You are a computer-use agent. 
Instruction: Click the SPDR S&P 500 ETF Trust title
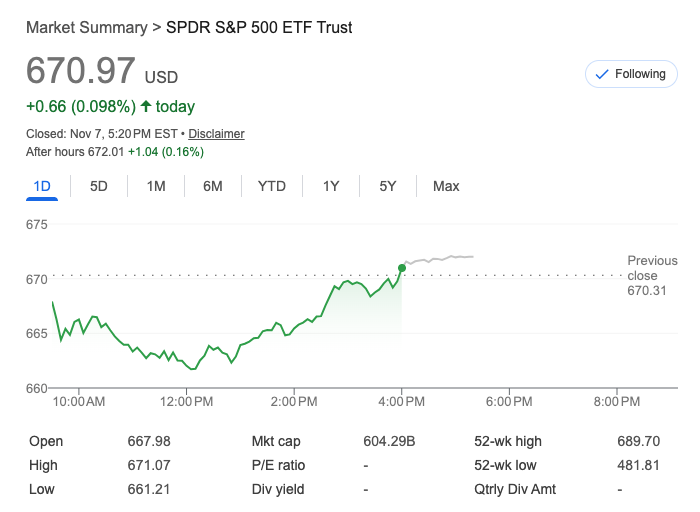tap(258, 27)
